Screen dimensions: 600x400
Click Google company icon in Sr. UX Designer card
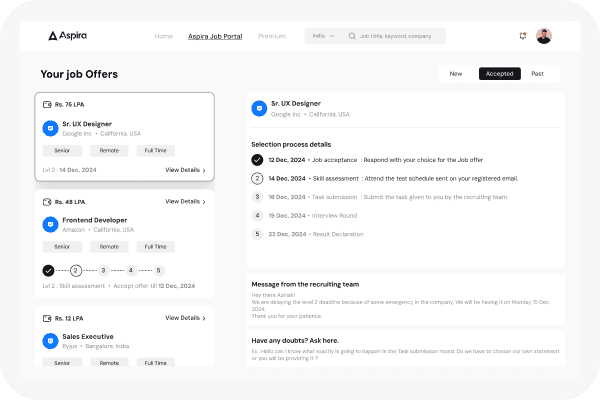(x=50, y=128)
